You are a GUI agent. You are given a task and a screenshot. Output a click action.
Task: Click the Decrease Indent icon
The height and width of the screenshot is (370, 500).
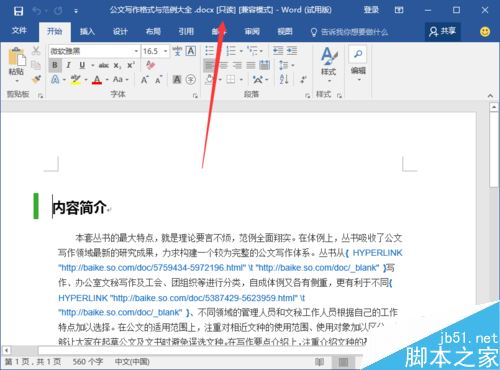coord(278,51)
